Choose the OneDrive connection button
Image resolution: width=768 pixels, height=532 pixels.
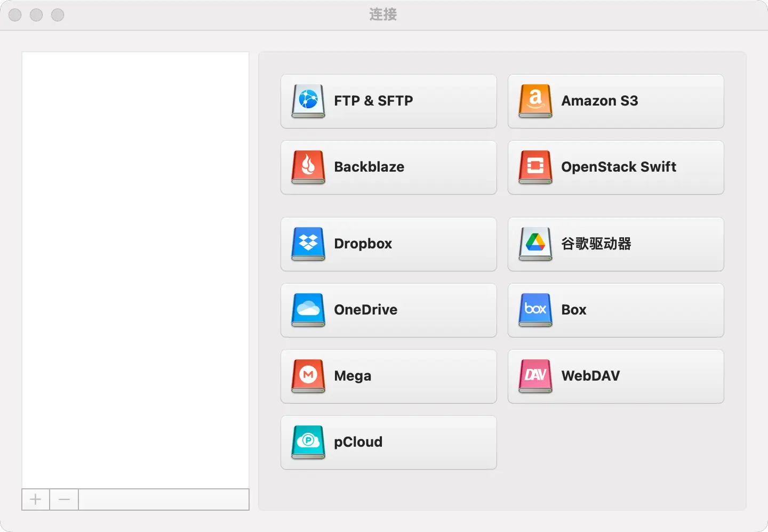tap(389, 310)
